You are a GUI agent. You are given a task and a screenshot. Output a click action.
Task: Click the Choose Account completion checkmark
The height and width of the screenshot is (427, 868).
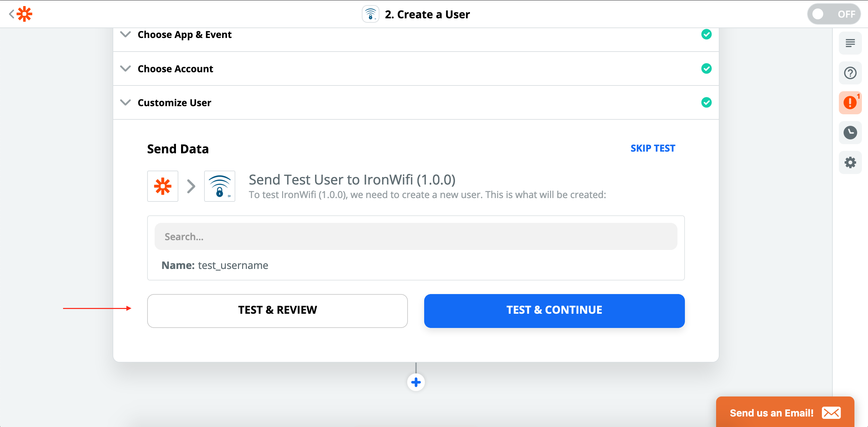point(707,69)
